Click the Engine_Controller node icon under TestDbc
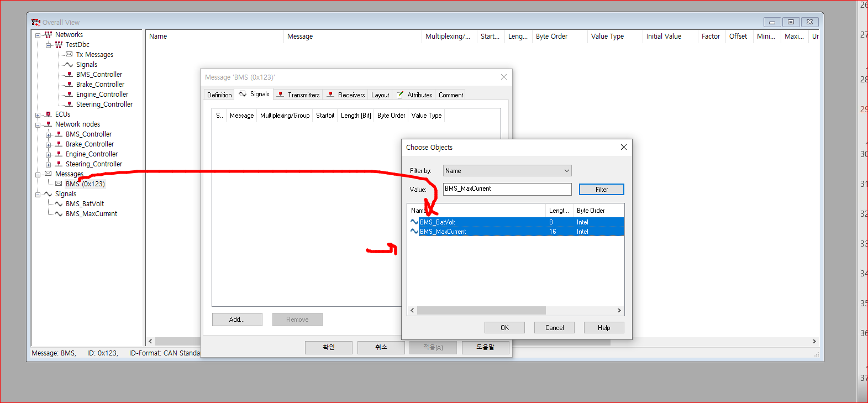 pos(69,94)
